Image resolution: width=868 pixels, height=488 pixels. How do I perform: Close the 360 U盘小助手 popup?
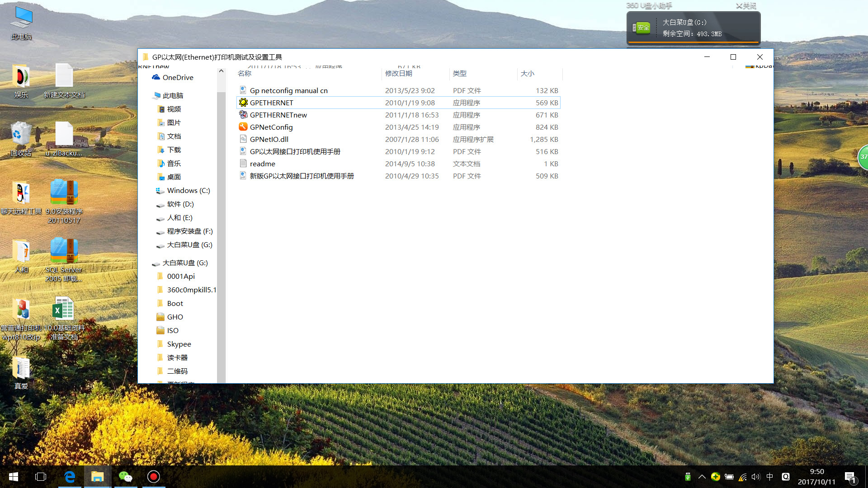pos(746,6)
